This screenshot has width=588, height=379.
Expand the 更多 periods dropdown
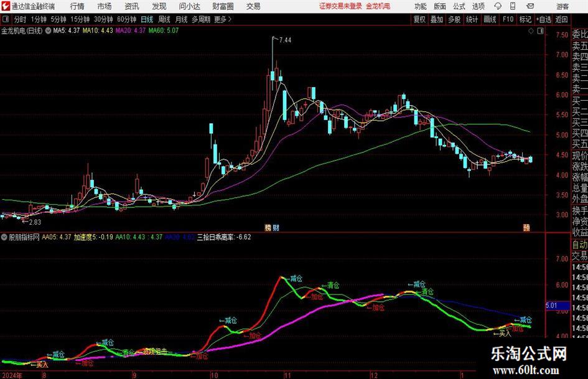223,19
